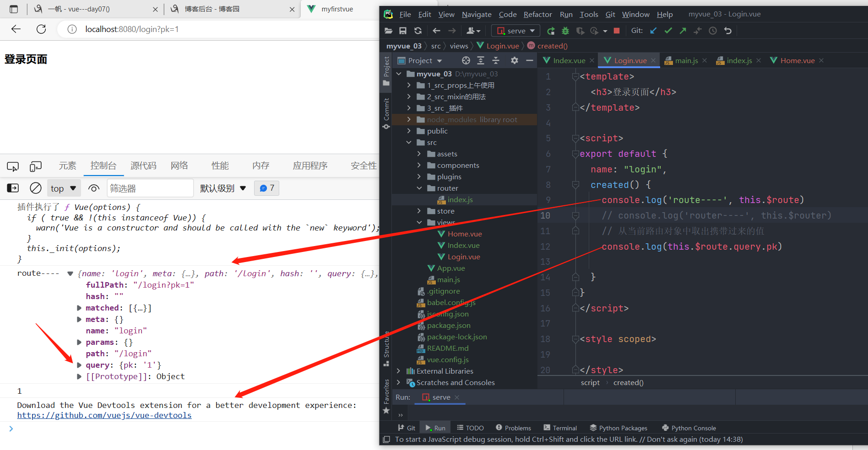Click the Reload from disk sync icon
Screen dimensions: 868x450
418,31
